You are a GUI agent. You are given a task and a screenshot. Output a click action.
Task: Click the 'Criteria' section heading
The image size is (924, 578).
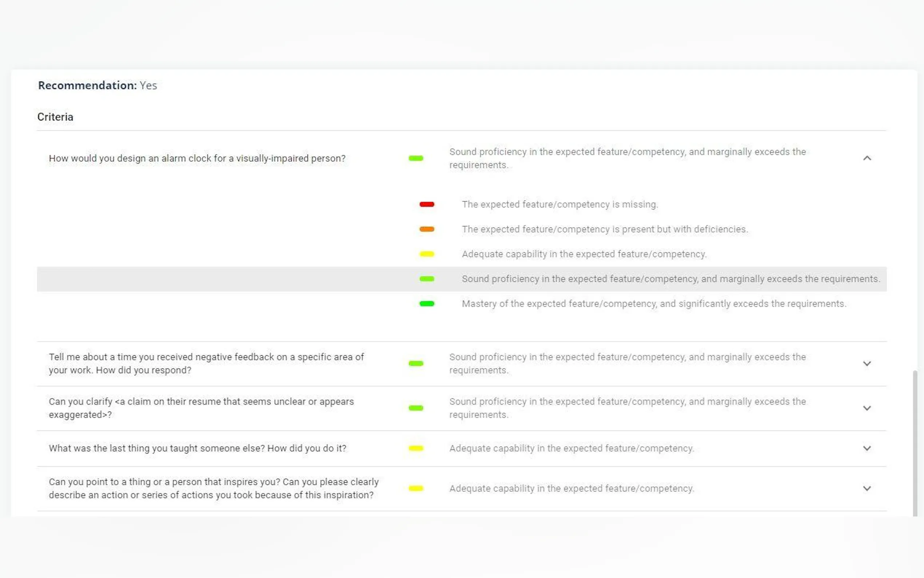tap(55, 117)
